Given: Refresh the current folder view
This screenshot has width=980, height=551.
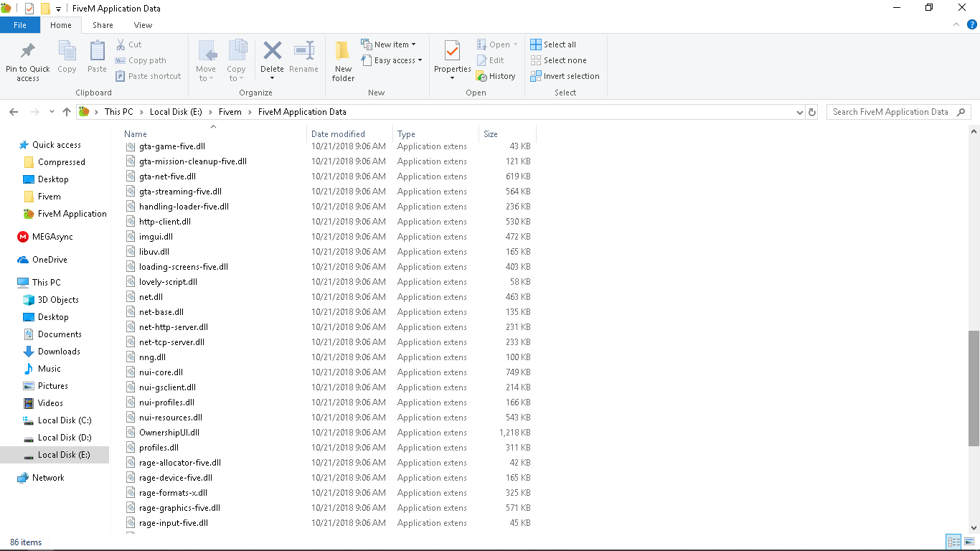Looking at the screenshot, I should click(x=812, y=112).
